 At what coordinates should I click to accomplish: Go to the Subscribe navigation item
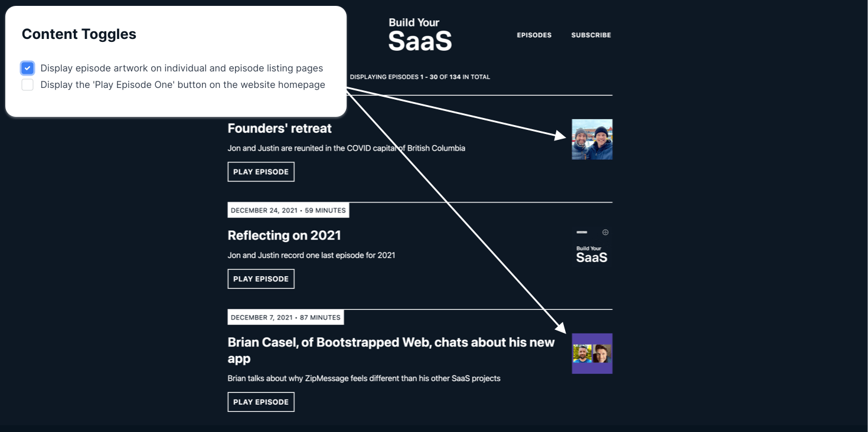click(590, 35)
